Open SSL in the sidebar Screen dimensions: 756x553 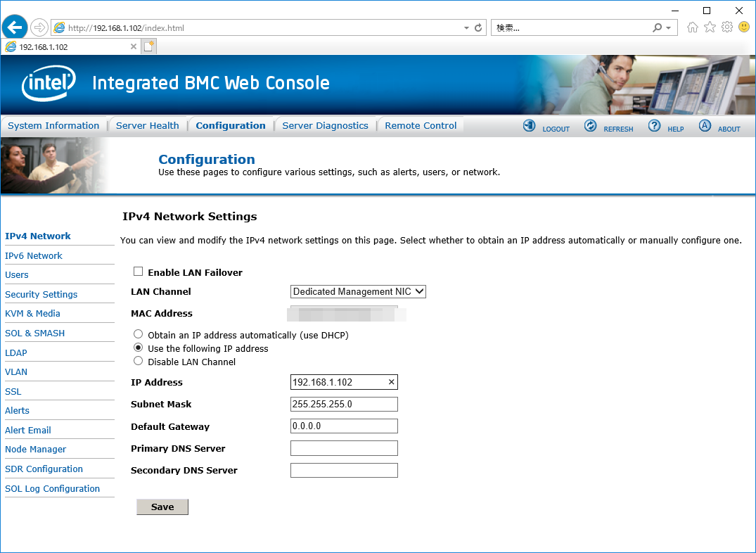click(x=13, y=391)
